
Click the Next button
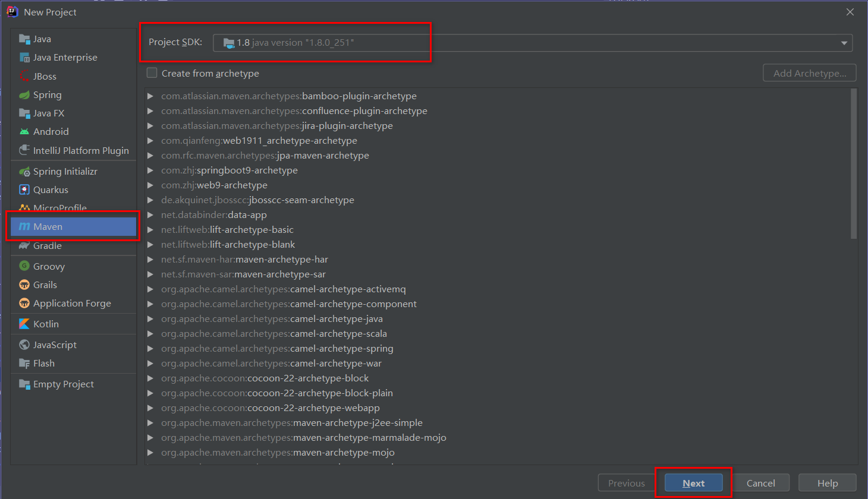pyautogui.click(x=694, y=483)
